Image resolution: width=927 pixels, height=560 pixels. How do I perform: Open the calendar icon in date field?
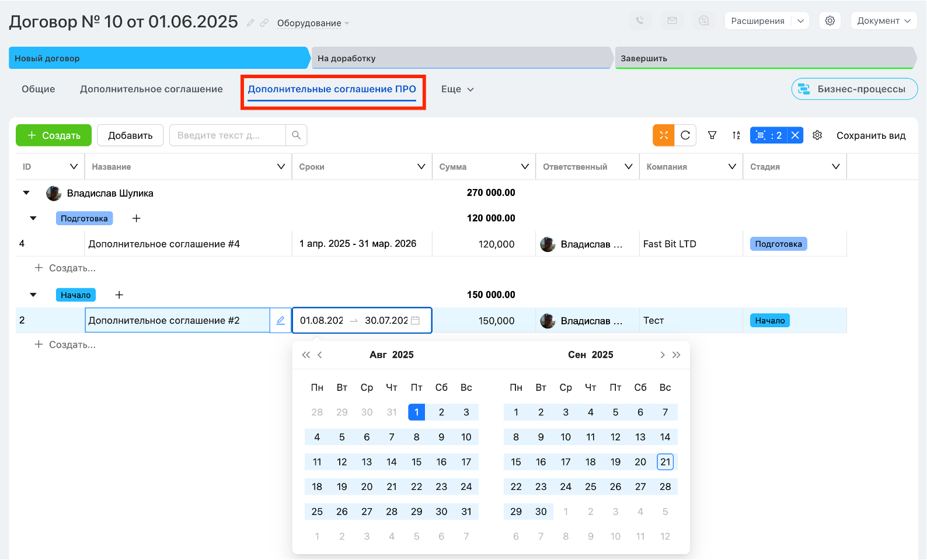(x=416, y=320)
